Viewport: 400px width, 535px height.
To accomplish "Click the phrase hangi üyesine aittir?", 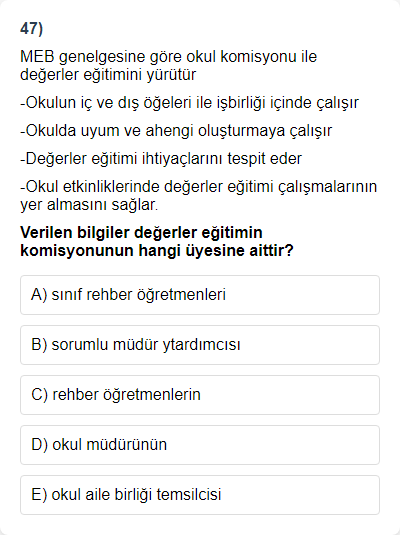I will (216, 251).
